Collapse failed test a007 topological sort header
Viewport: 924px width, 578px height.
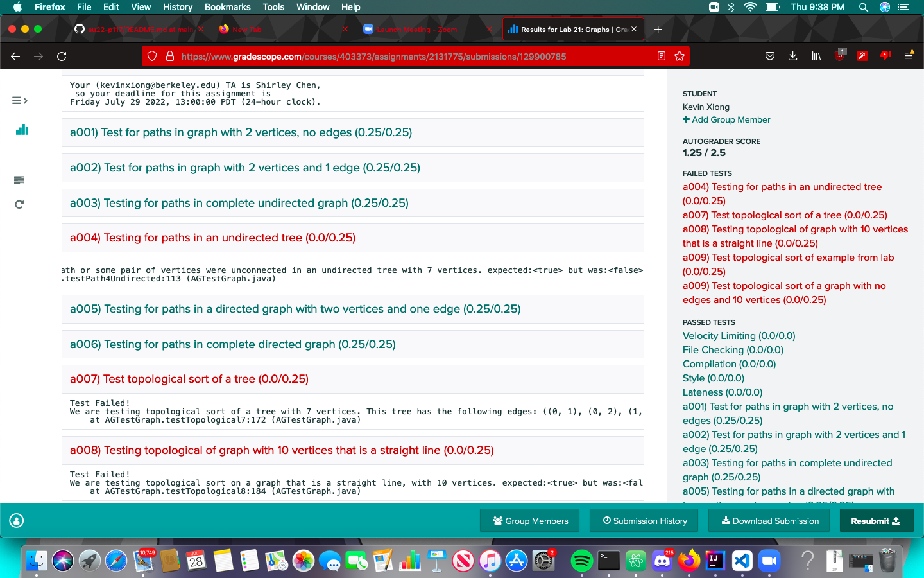coord(189,379)
